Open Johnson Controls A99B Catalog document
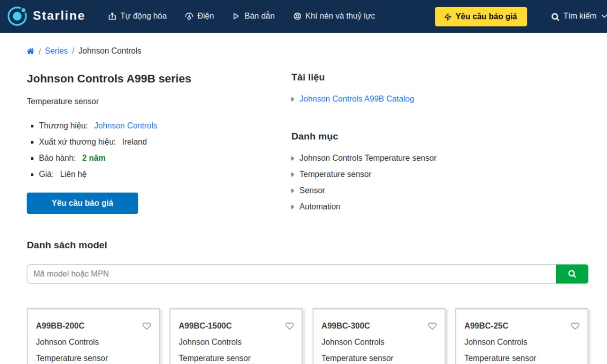The width and height of the screenshot is (607, 364). click(357, 99)
